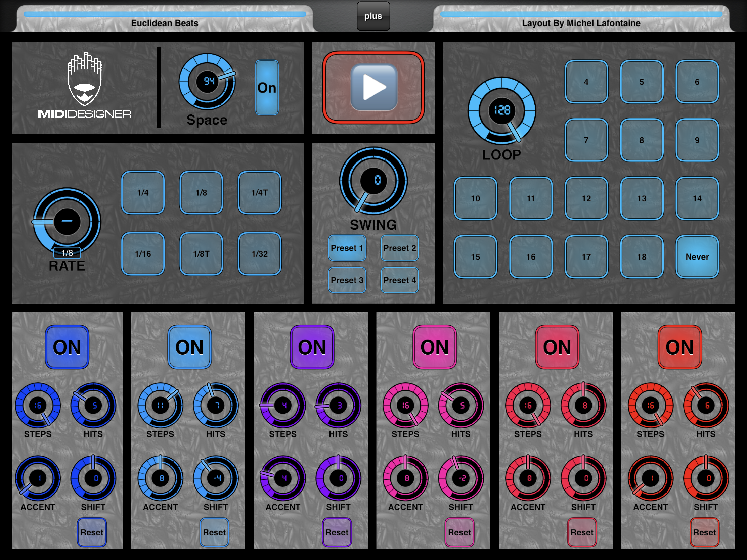This screenshot has width=747, height=560.
Task: Click the RATE knob
Action: [67, 222]
